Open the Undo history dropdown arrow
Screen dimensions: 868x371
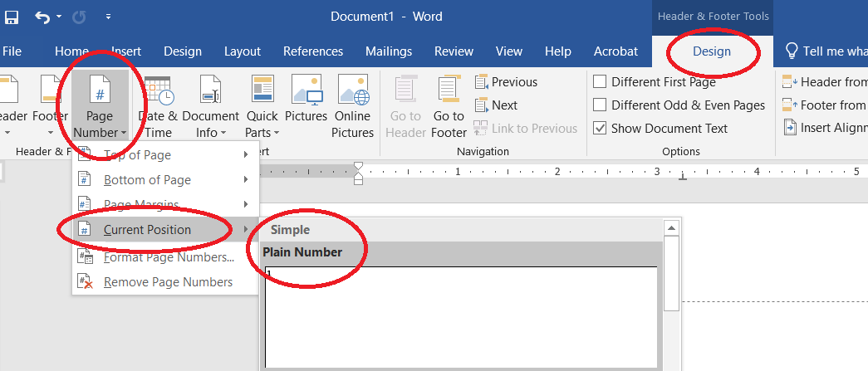point(59,17)
